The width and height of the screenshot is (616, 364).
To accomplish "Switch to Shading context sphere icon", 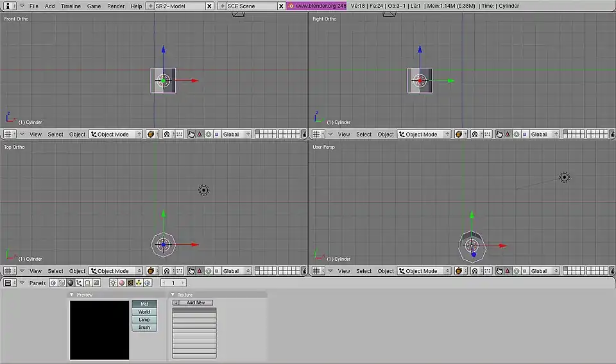I will (x=71, y=283).
